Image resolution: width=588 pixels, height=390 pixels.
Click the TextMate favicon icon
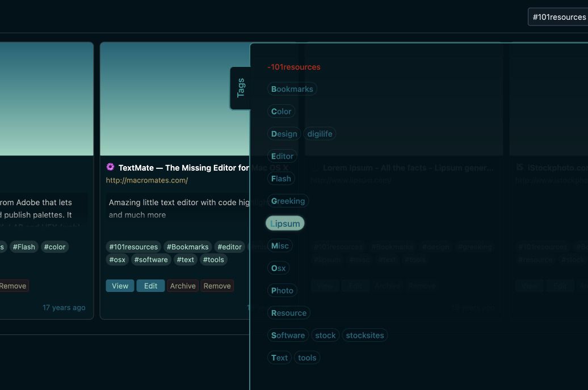(x=110, y=167)
